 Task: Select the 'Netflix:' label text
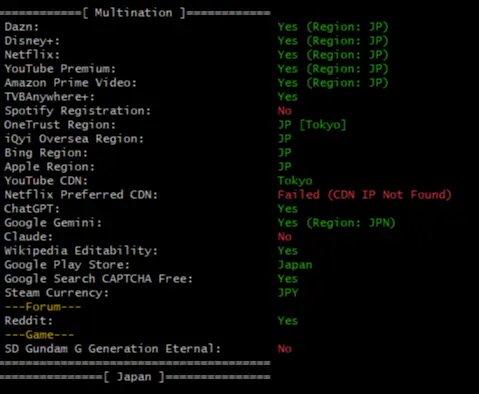32,55
